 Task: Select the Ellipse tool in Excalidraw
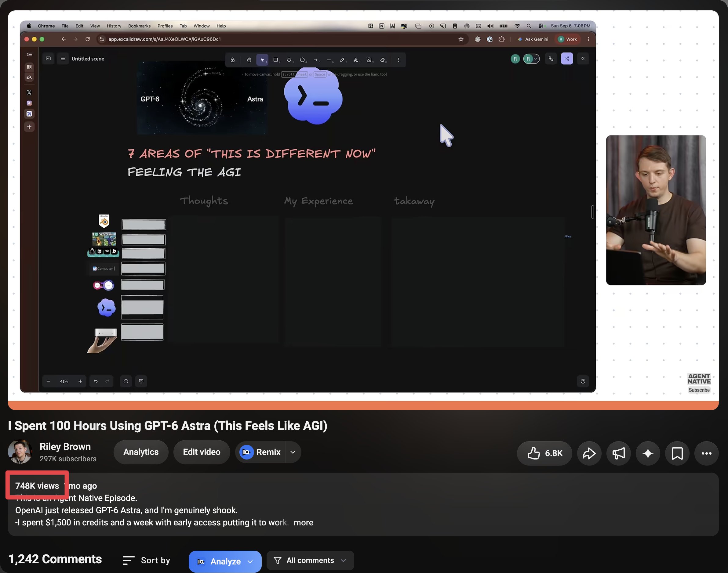pyautogui.click(x=302, y=60)
